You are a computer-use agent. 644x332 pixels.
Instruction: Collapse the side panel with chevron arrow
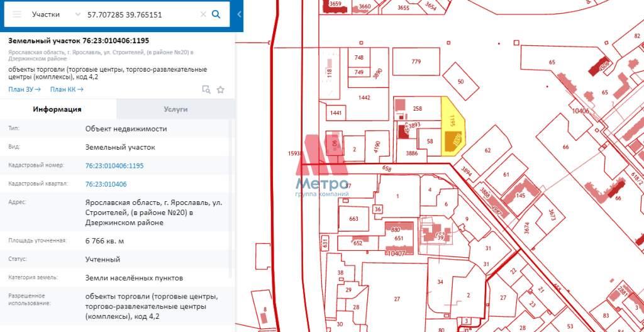[x=239, y=14]
